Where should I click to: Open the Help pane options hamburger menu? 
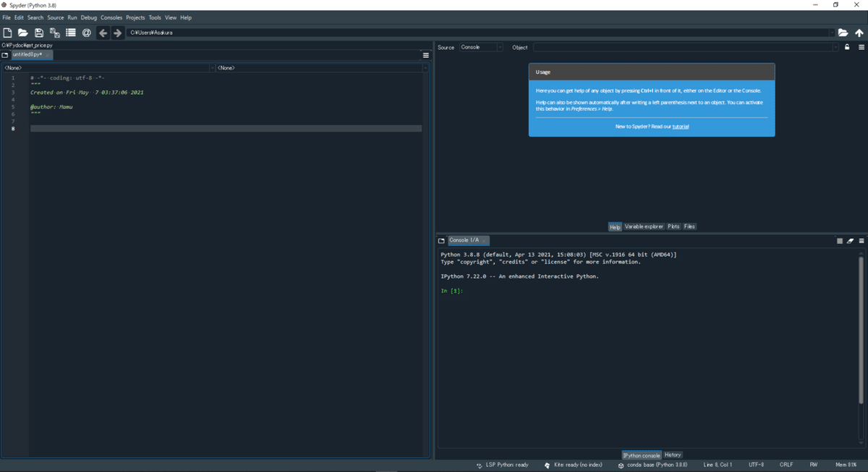click(861, 47)
